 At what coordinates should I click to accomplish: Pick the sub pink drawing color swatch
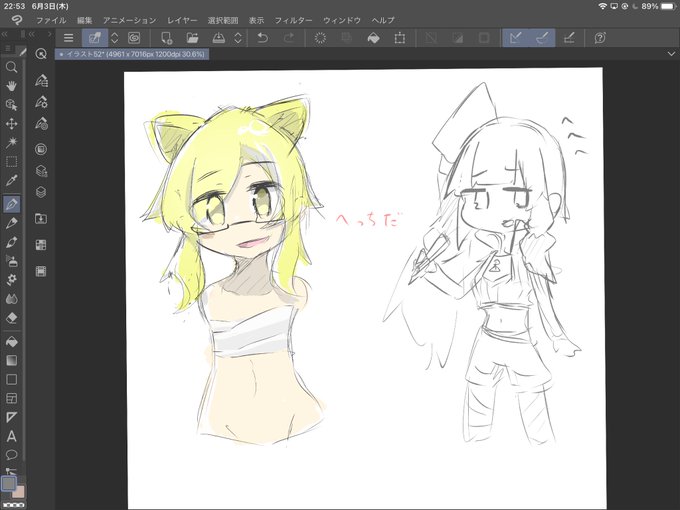19,492
